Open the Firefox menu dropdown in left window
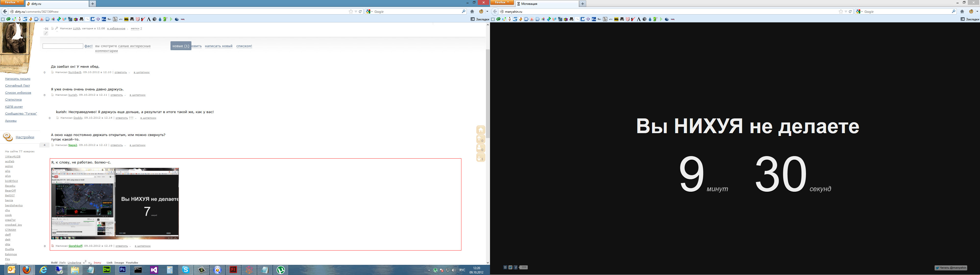The image size is (980, 275). tap(12, 3)
